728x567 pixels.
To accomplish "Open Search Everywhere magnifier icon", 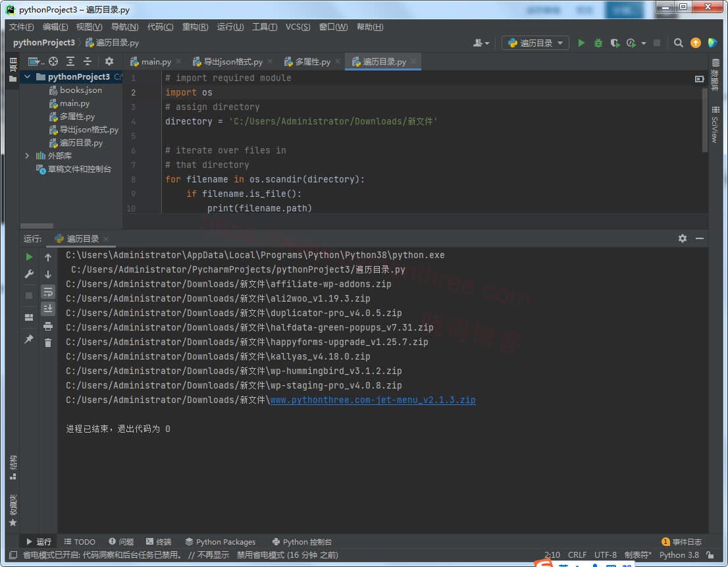I will 679,43.
